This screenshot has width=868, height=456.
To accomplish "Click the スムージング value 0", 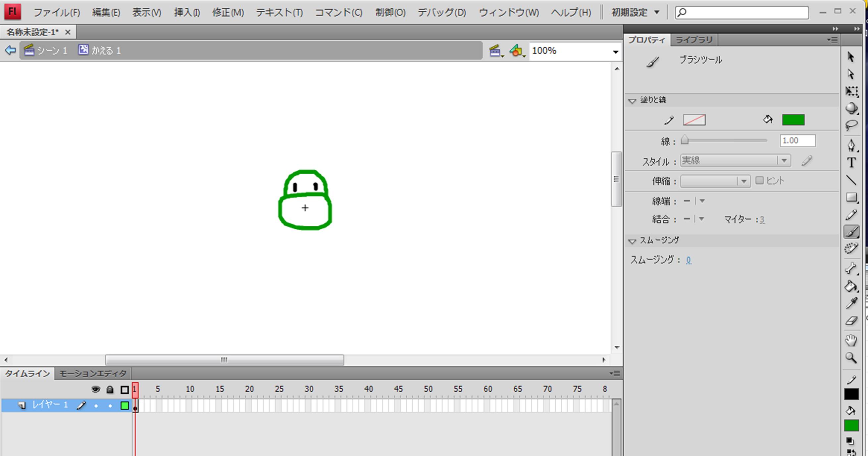I will (x=689, y=260).
